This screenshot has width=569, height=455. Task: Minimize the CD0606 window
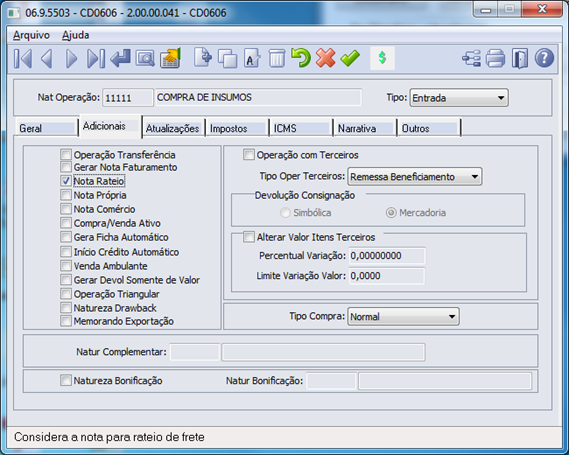(x=486, y=9)
